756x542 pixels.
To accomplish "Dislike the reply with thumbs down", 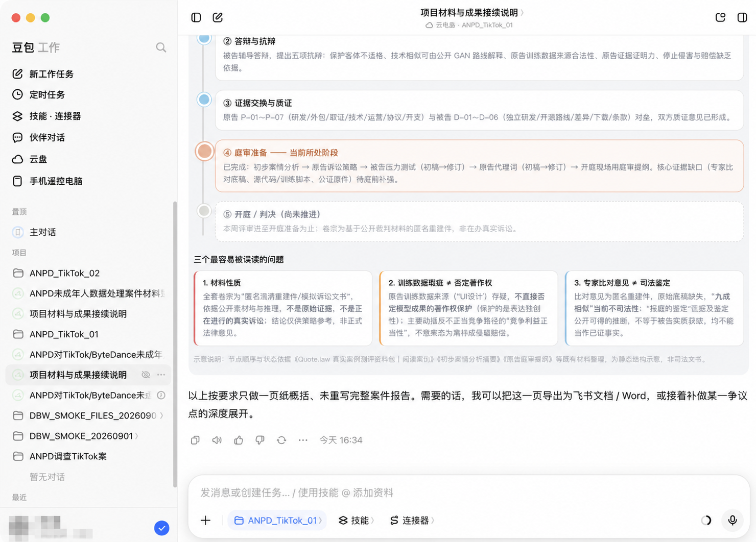I will click(x=260, y=440).
